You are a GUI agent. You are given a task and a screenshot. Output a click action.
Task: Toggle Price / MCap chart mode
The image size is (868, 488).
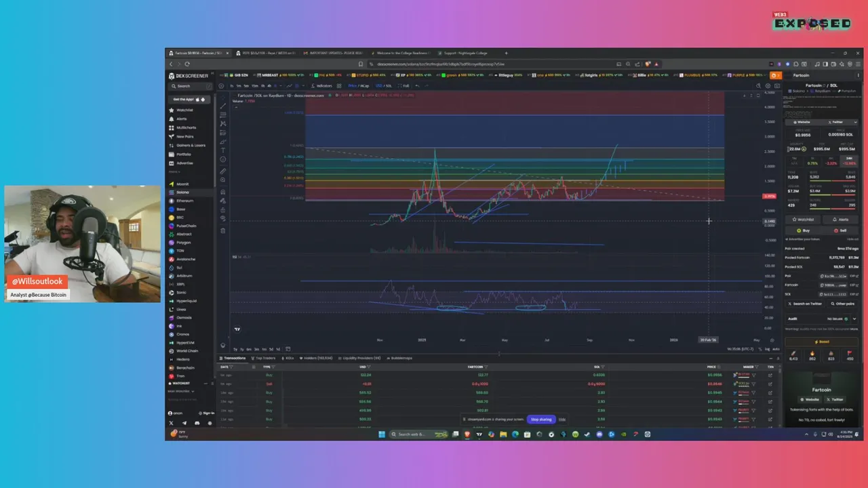coord(359,86)
